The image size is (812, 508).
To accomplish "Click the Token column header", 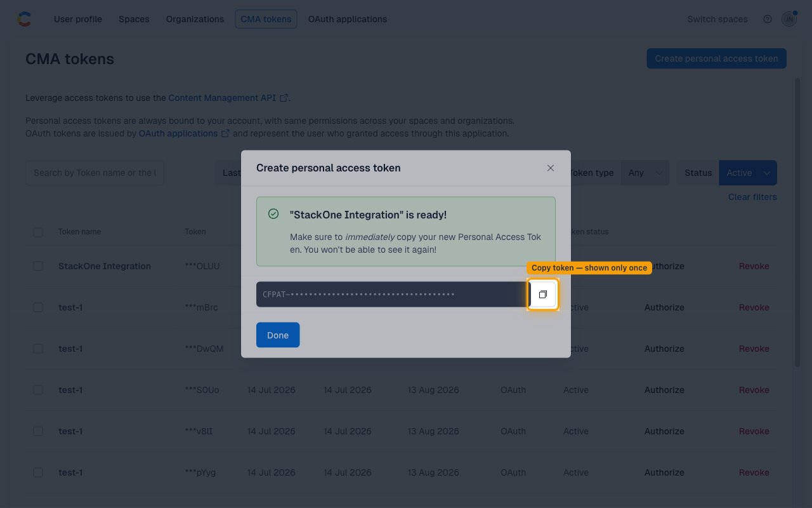I will point(195,232).
